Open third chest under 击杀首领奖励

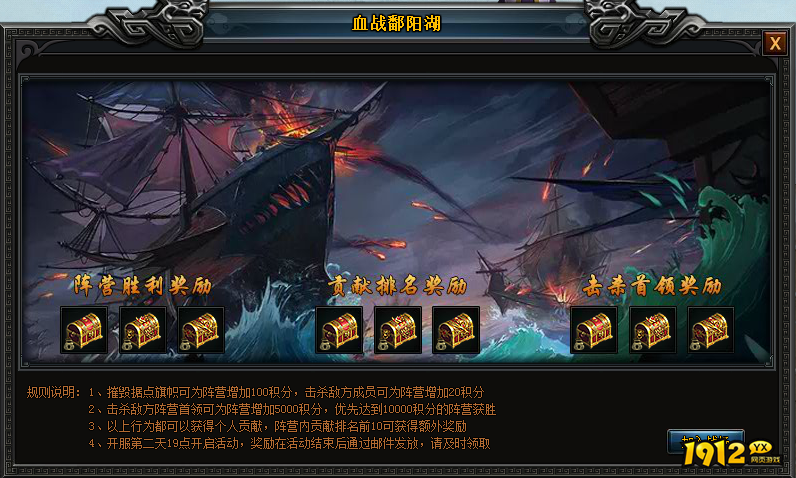[x=711, y=330]
